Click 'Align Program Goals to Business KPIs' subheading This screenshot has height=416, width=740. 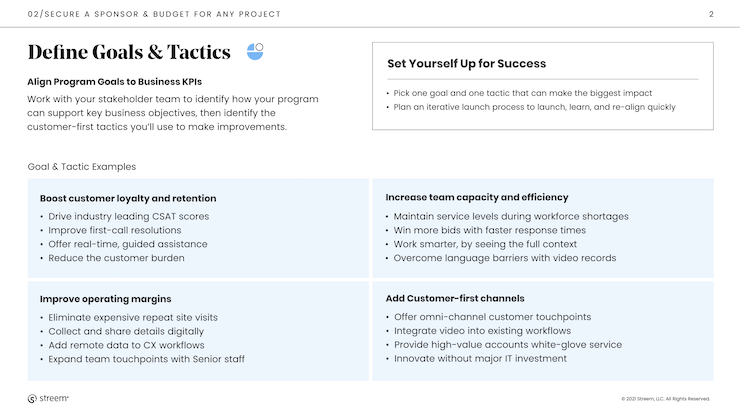click(114, 82)
